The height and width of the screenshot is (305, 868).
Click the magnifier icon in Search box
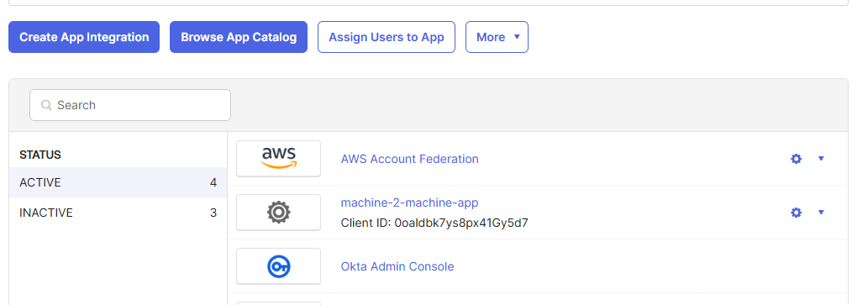[x=46, y=105]
